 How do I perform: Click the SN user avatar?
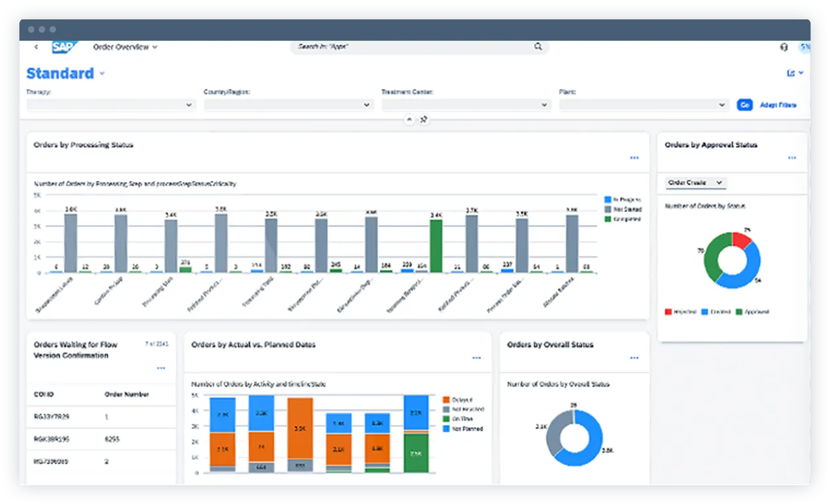[805, 47]
